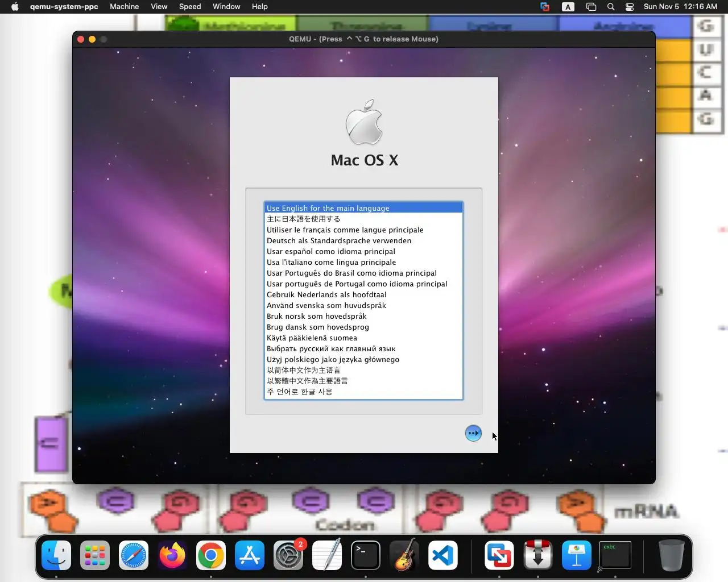Select 'Usar español como idioma principal'
The height and width of the screenshot is (582, 728).
click(363, 251)
